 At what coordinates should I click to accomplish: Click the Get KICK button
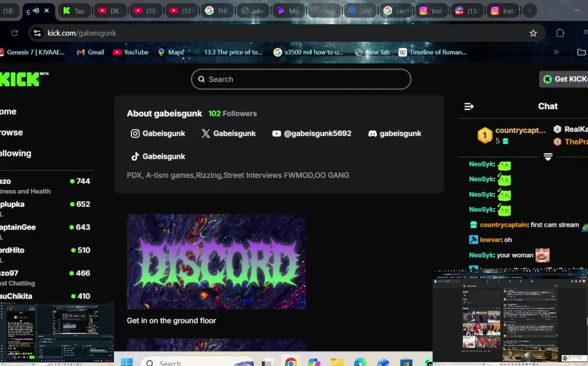point(564,79)
